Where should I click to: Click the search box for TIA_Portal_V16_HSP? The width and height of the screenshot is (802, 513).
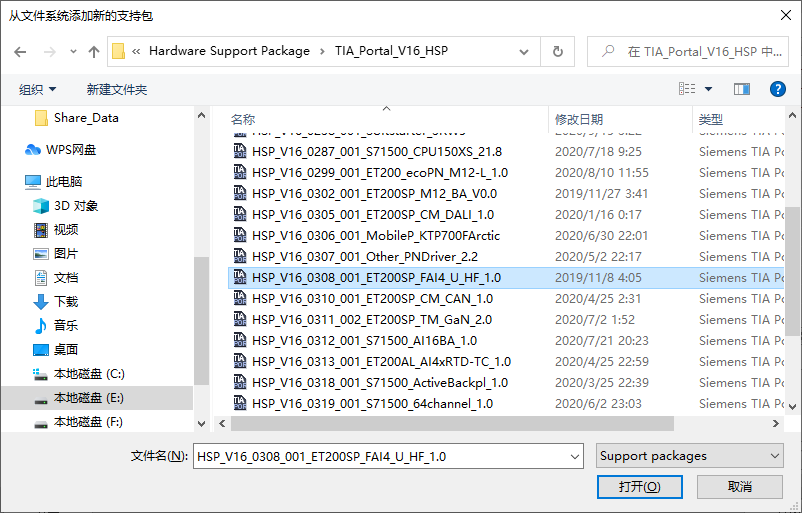tap(688, 51)
